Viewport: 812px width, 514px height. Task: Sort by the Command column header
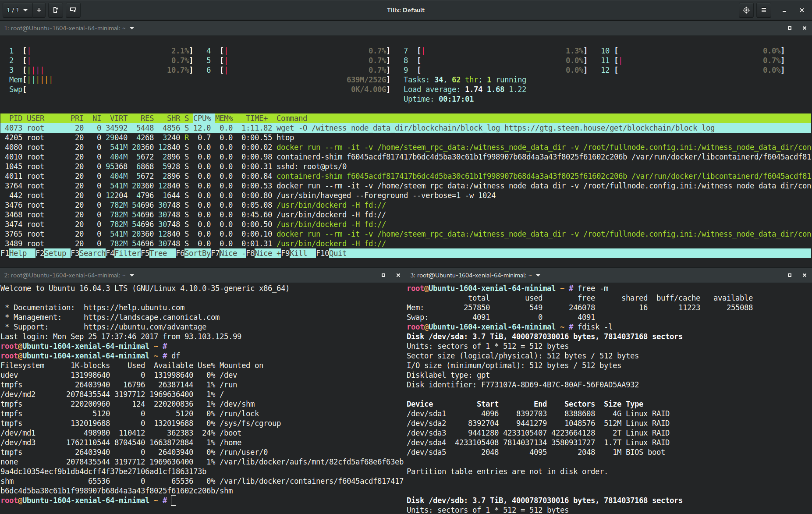coord(292,118)
